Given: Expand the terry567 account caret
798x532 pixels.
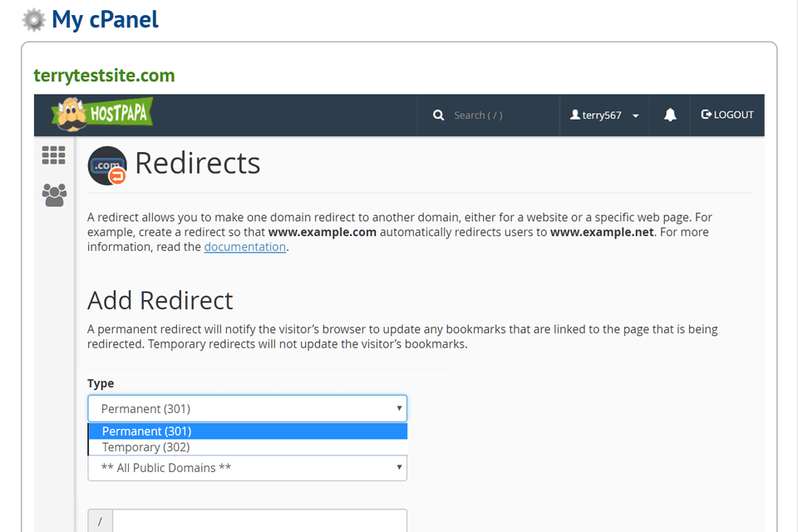Looking at the screenshot, I should pyautogui.click(x=636, y=116).
